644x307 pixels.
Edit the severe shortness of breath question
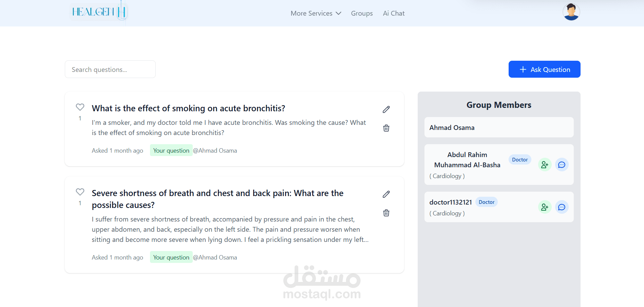pyautogui.click(x=386, y=194)
